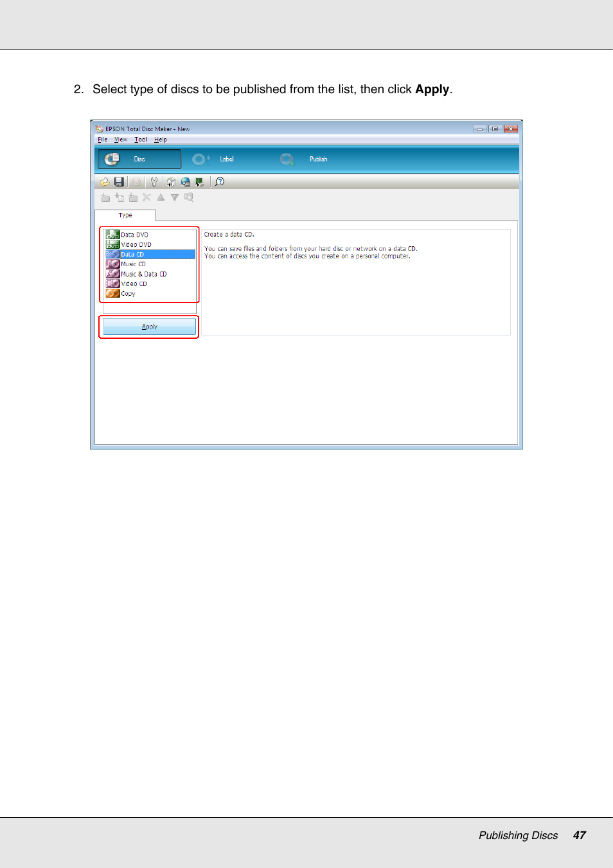This screenshot has width=613, height=868.
Task: Select the Data DVD disc type
Action: tap(134, 235)
